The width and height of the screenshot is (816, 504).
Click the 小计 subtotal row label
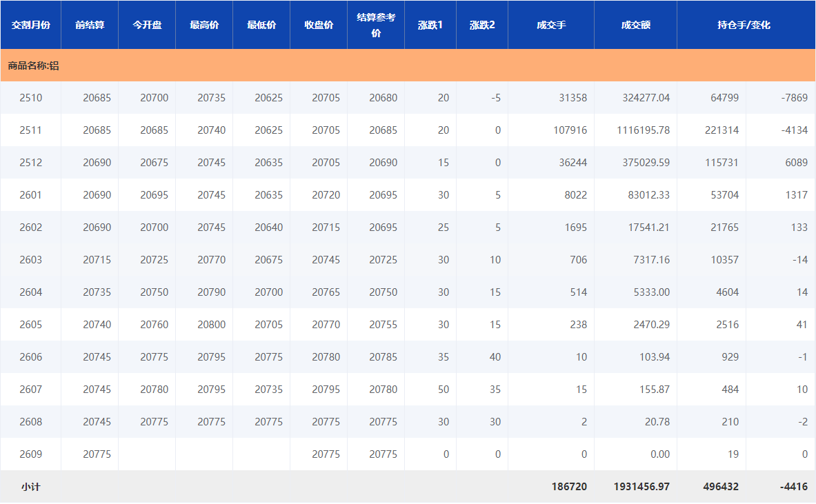coord(30,487)
